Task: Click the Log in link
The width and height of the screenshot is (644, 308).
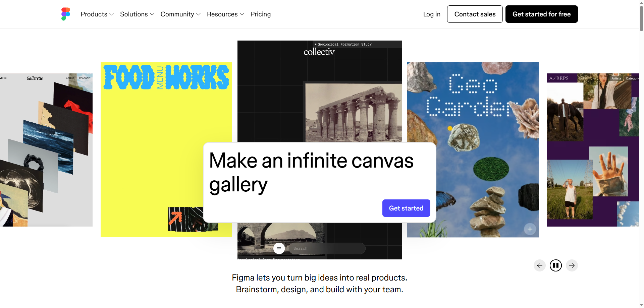Action: (x=432, y=14)
